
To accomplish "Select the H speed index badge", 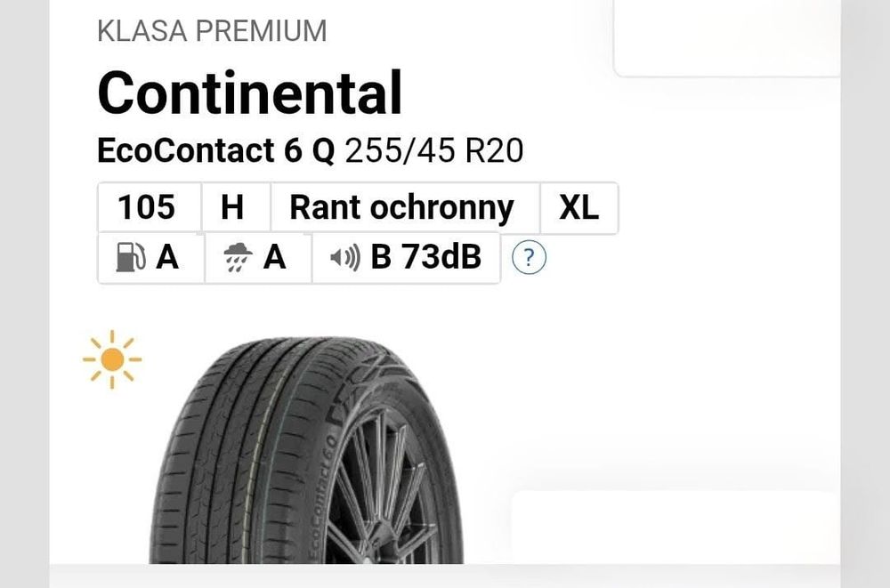I will [232, 208].
